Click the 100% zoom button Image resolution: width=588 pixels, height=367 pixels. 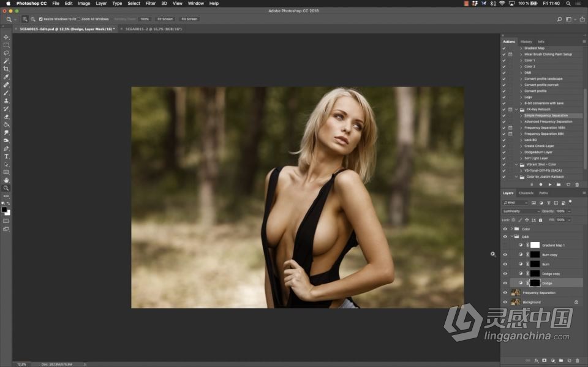tap(145, 19)
